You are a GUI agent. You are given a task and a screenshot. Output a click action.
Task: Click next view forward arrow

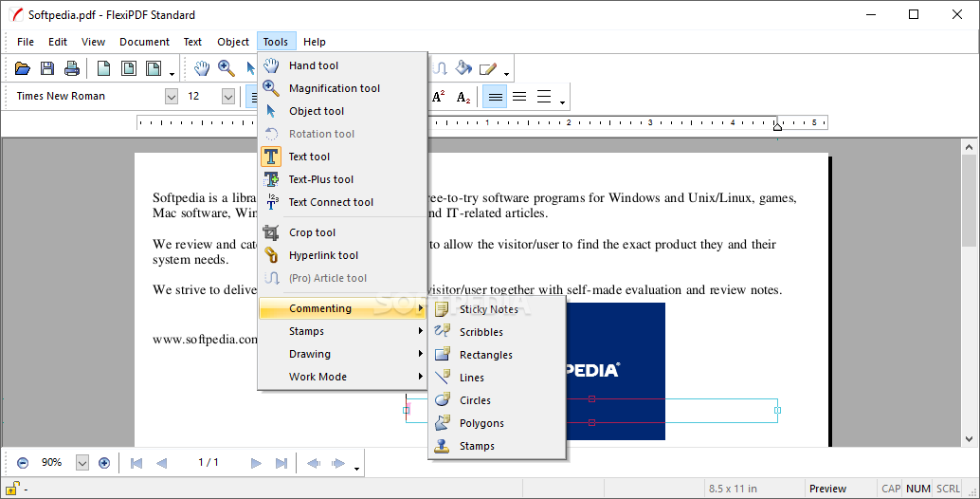coord(338,463)
